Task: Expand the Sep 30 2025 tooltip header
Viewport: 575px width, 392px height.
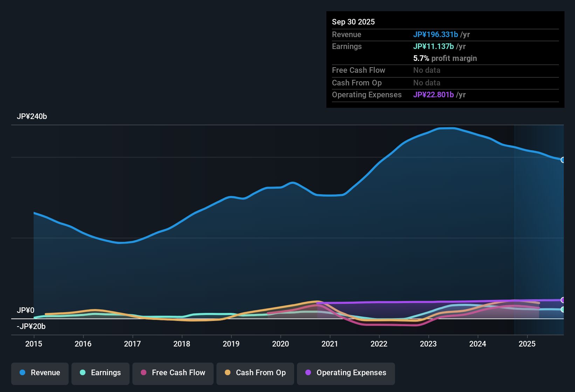Action: 353,22
